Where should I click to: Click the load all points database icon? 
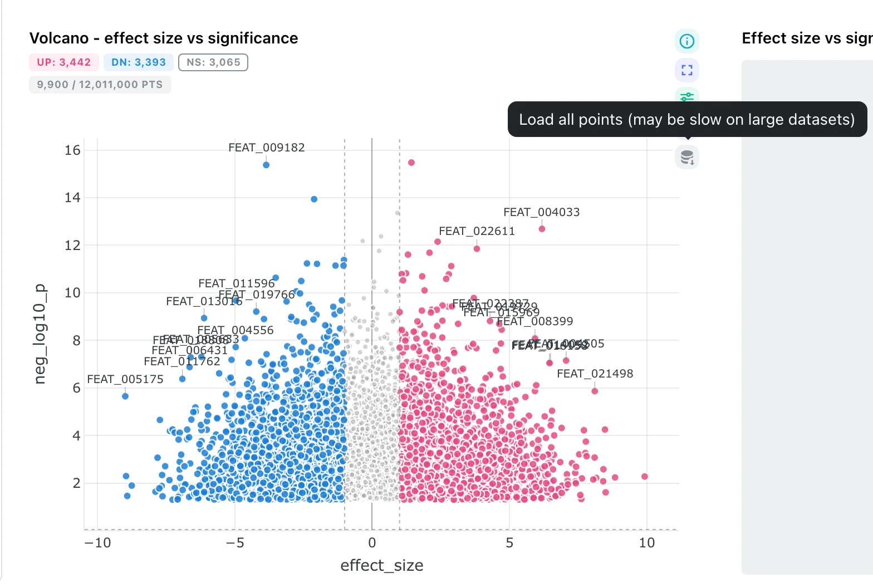tap(687, 157)
